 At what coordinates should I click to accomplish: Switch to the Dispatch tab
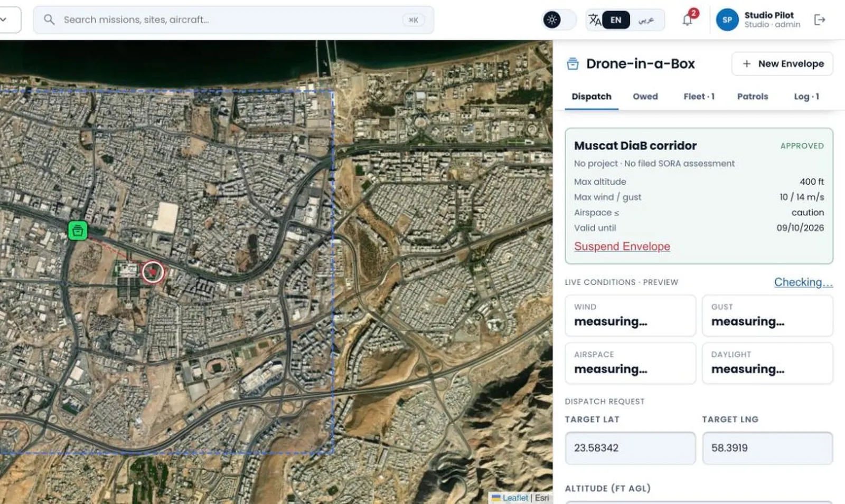pyautogui.click(x=591, y=97)
